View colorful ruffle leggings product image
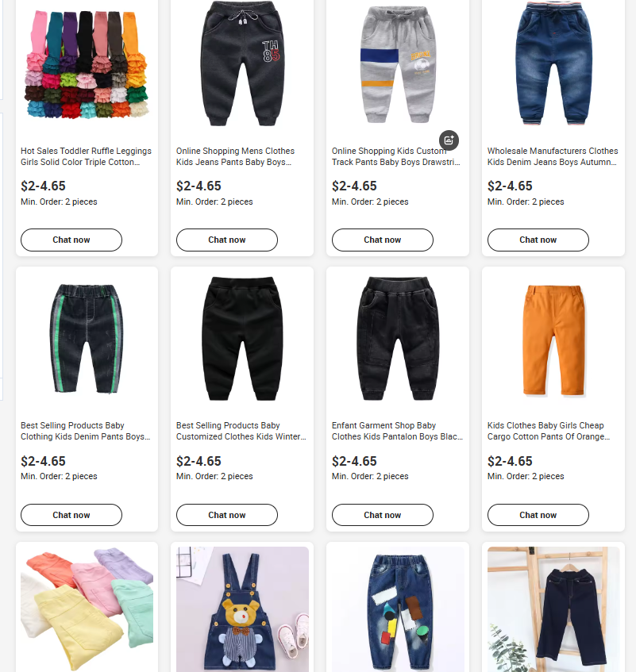This screenshot has height=672, width=636. [87, 63]
